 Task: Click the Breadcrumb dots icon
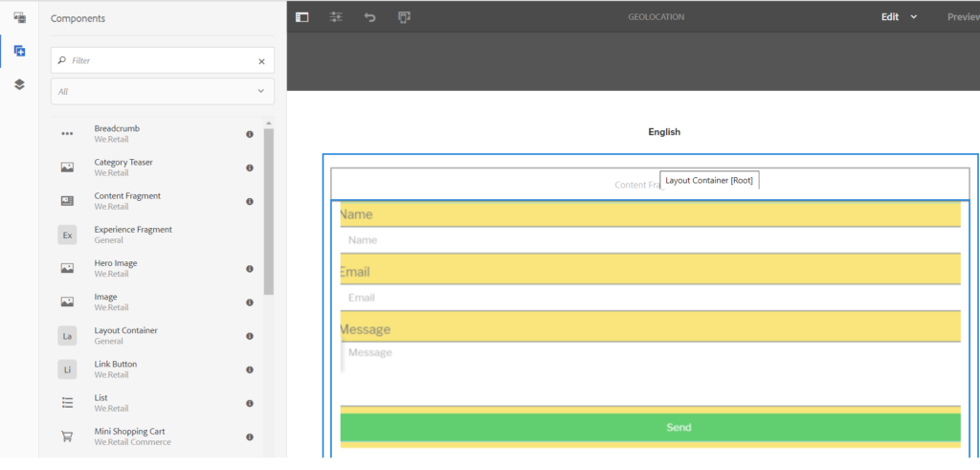point(68,134)
